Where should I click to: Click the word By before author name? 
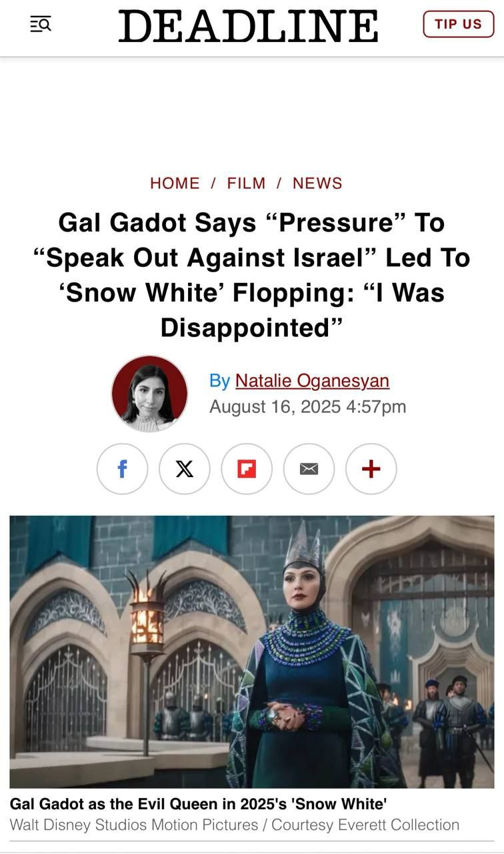[x=219, y=381]
